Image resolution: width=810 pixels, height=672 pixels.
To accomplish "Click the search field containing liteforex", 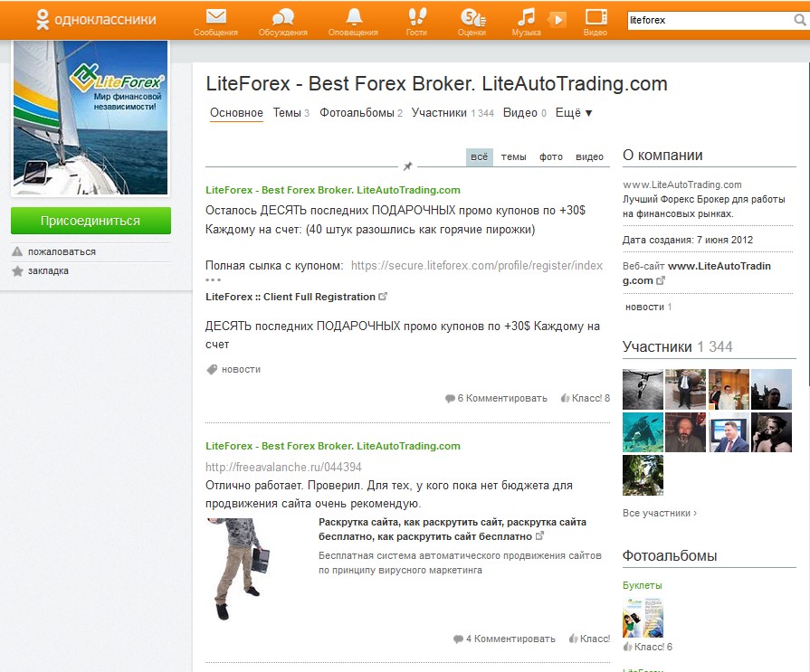I will [x=710, y=20].
